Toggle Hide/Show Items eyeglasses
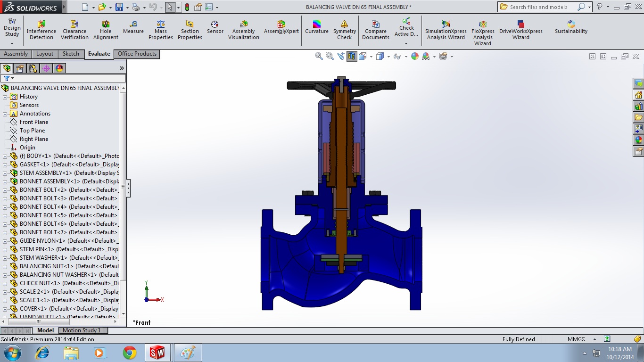This screenshot has width=644, height=362. (x=397, y=56)
